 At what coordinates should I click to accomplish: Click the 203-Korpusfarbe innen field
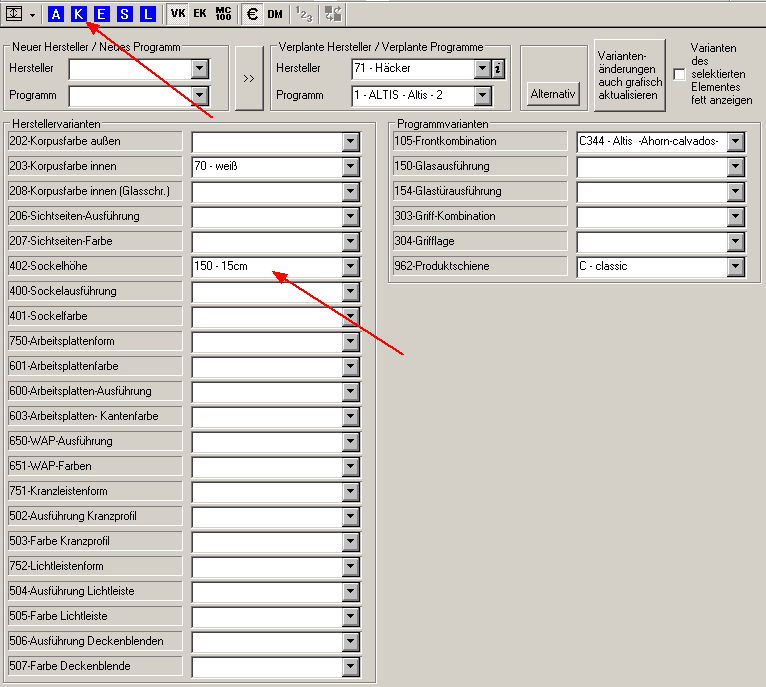(x=266, y=166)
